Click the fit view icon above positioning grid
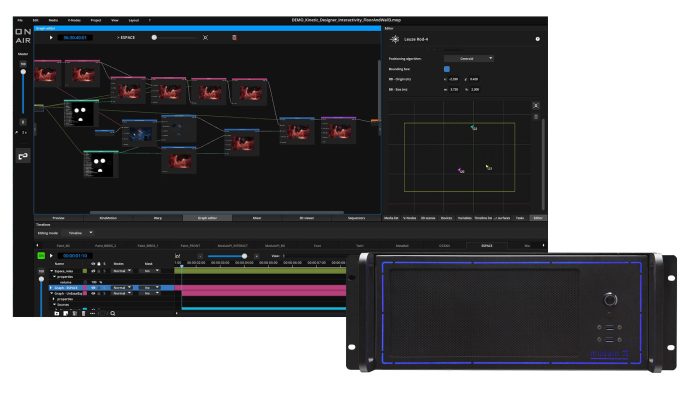The height and width of the screenshot is (394, 700). point(536,106)
